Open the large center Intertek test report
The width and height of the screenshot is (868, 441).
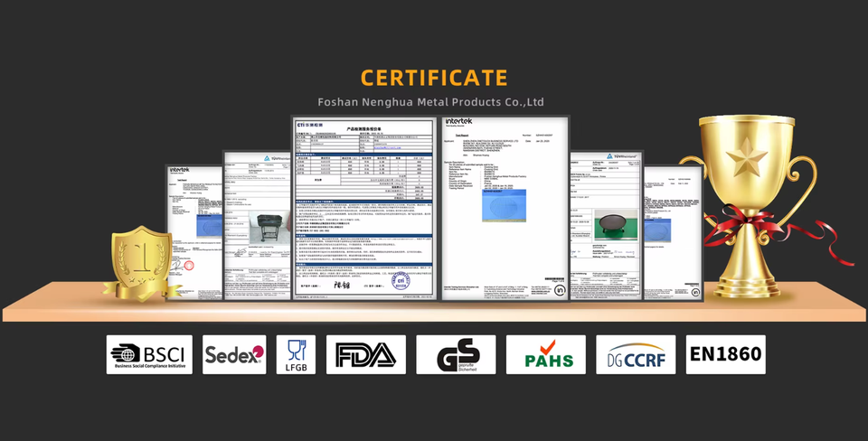(505, 208)
